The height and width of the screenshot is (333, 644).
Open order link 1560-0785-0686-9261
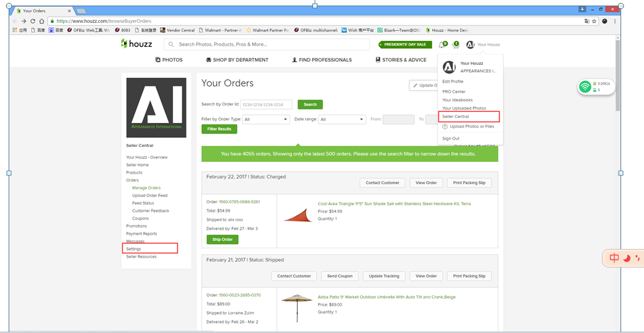click(240, 202)
